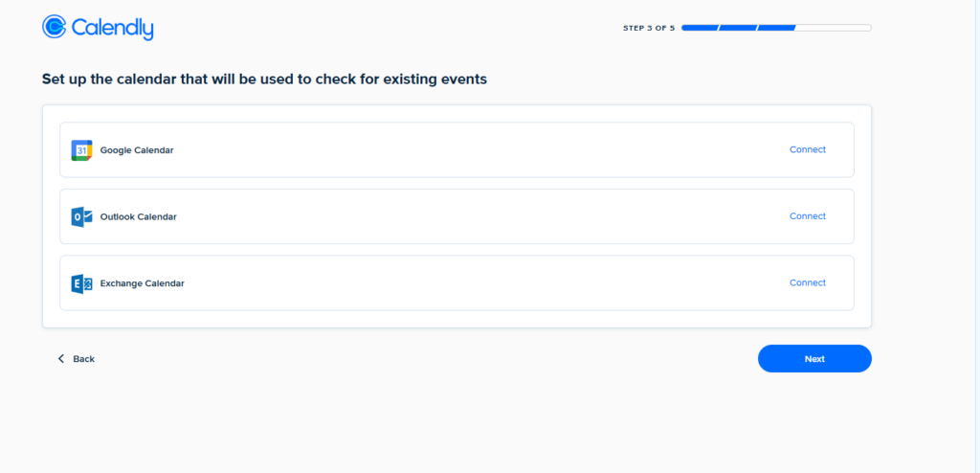Connect the Exchange Calendar

point(807,282)
